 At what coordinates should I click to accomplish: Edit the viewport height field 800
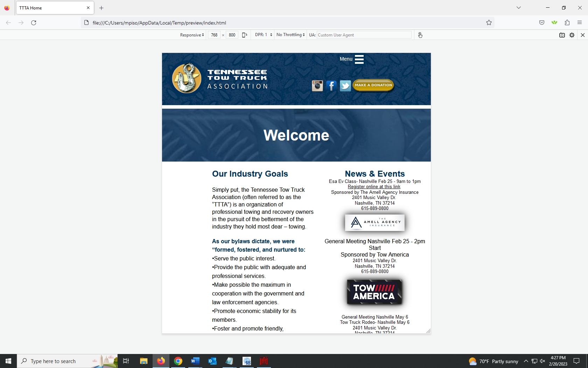232,35
